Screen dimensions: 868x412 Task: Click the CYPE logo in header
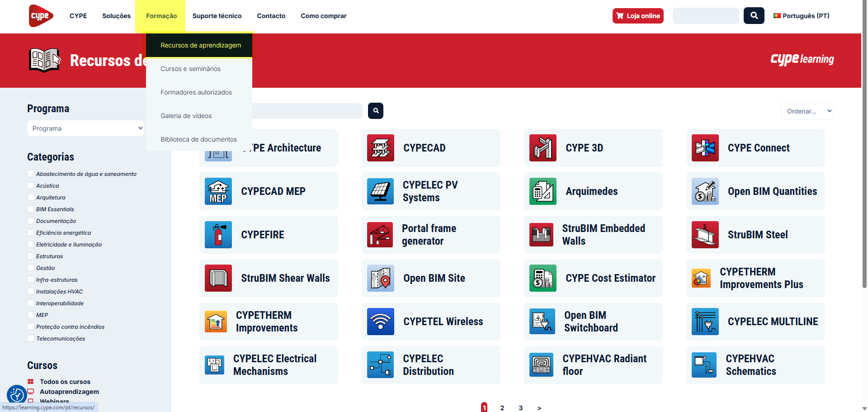[x=41, y=16]
